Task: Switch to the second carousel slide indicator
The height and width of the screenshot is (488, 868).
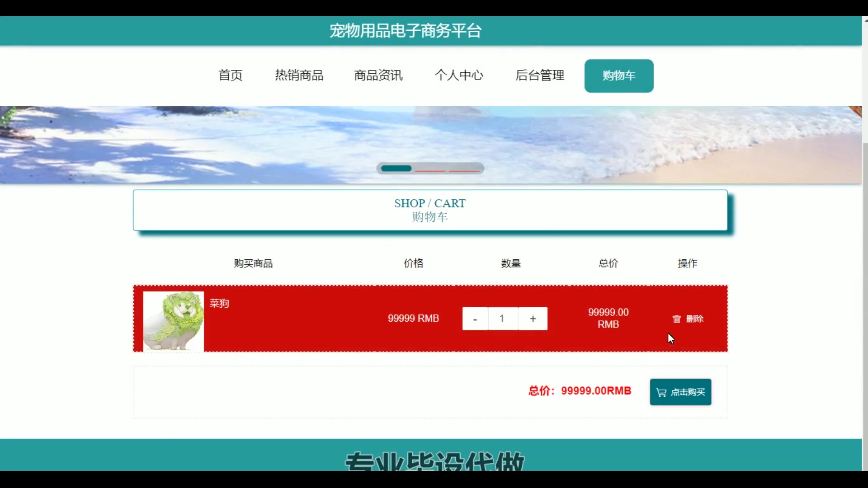Action: point(430,169)
